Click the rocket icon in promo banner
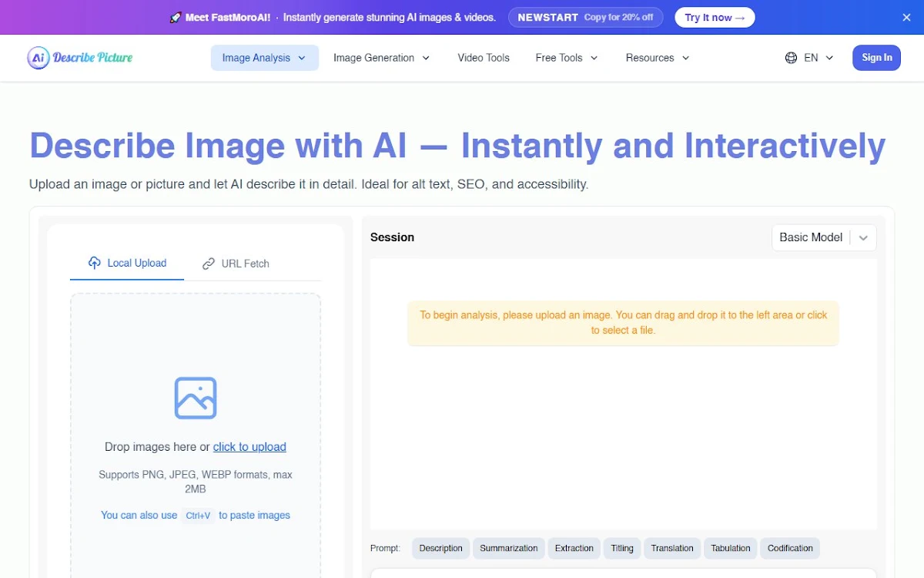924x578 pixels. click(176, 17)
